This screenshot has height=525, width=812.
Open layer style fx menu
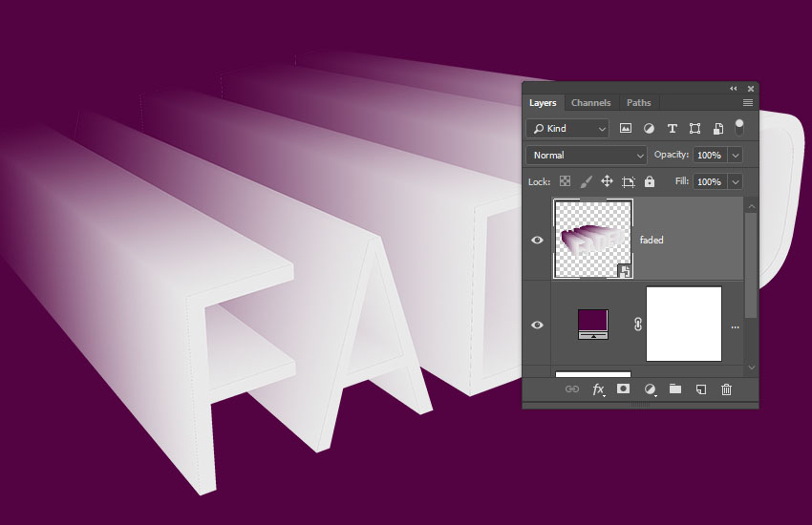(x=599, y=389)
